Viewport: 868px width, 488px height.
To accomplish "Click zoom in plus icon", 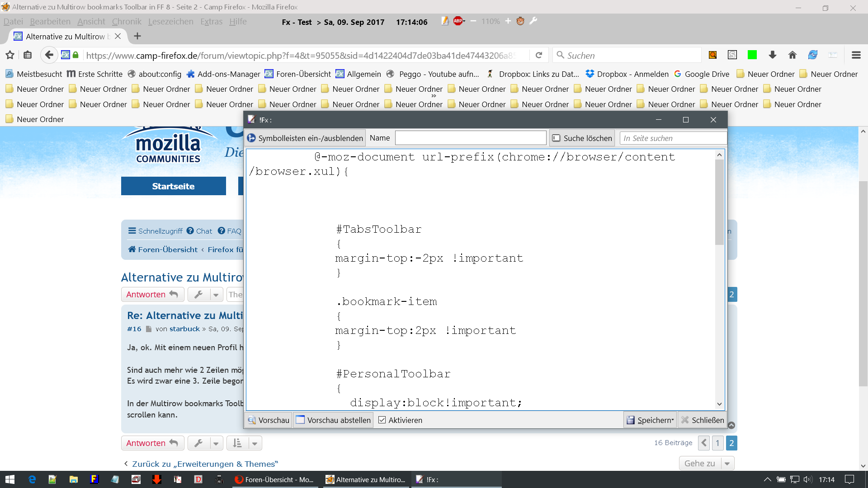I will pyautogui.click(x=508, y=21).
